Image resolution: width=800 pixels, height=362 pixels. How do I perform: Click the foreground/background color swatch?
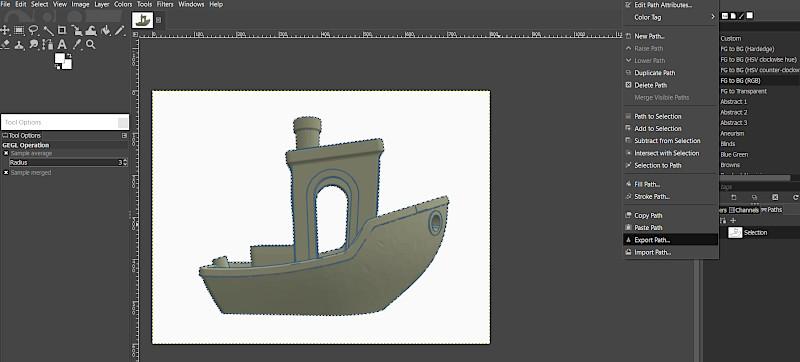tap(63, 61)
